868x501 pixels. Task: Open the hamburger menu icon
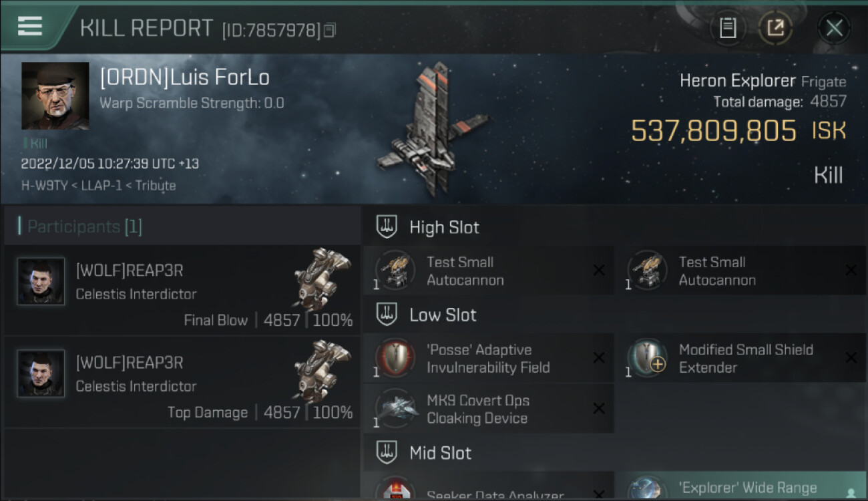tap(30, 26)
